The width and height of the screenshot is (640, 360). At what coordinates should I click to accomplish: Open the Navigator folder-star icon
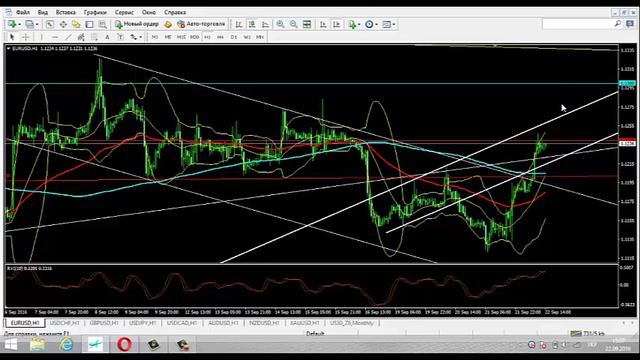point(76,24)
